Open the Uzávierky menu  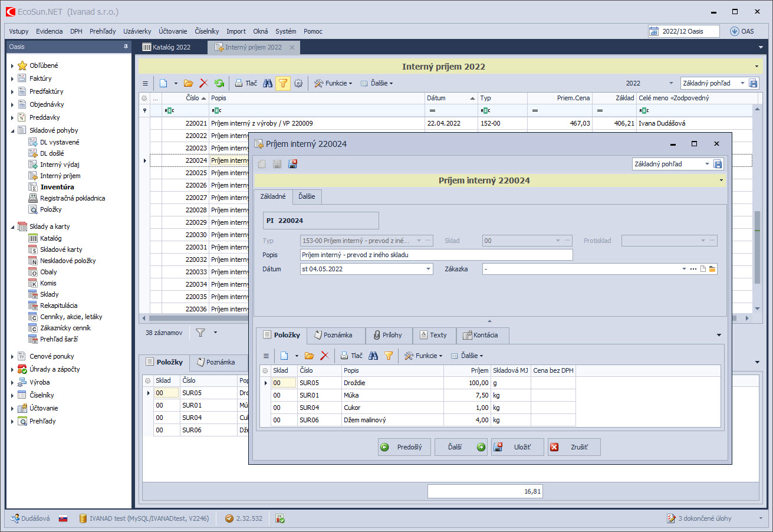(137, 31)
